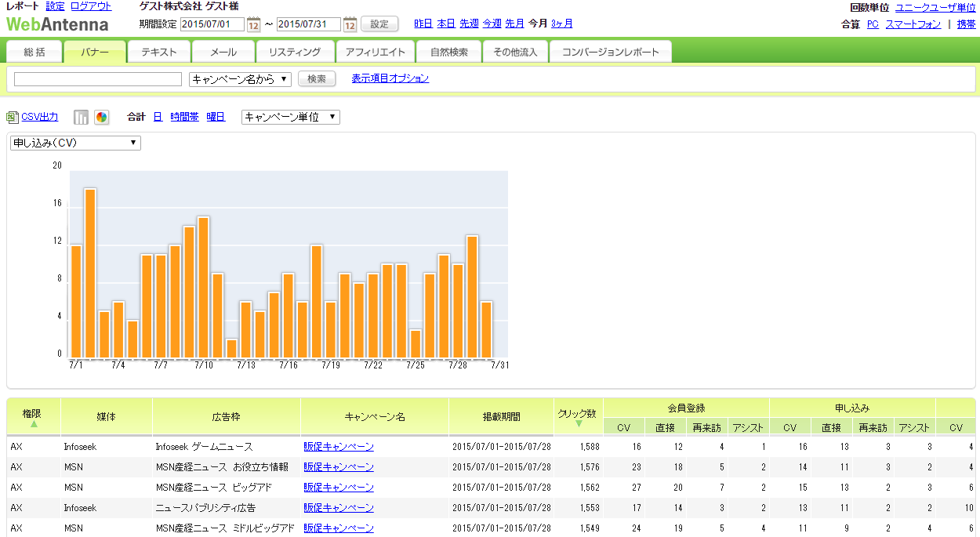This screenshot has height=537, width=980.
Task: Click the tallest bar in the chart
Action: coord(90,273)
